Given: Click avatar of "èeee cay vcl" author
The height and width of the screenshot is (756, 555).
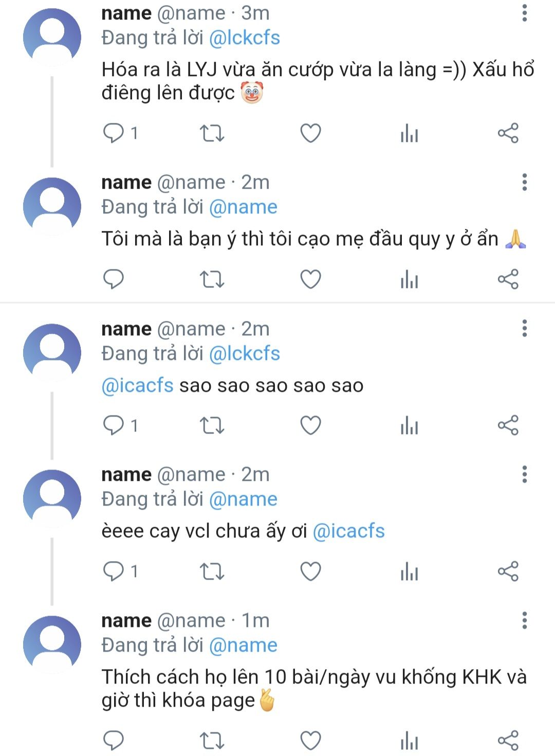Looking at the screenshot, I should [52, 498].
